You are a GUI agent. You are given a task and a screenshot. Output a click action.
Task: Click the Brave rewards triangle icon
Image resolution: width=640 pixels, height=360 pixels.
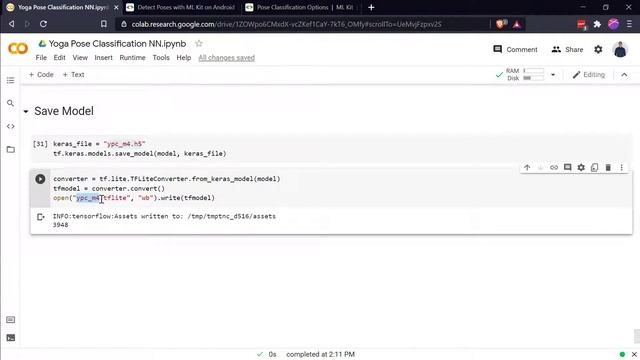[x=516, y=24]
